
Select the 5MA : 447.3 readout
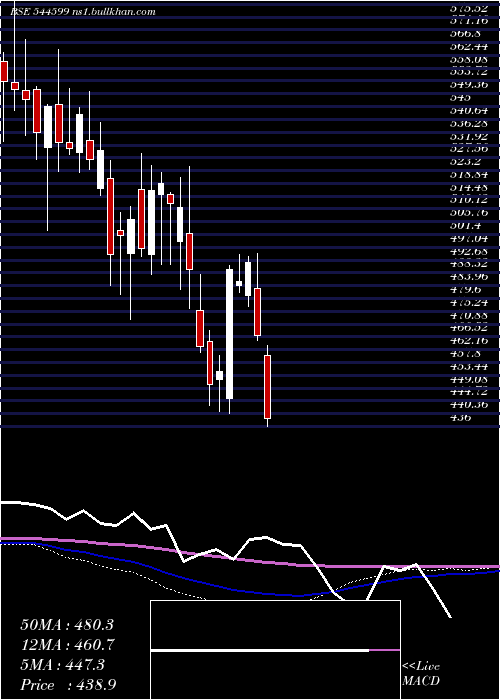(62, 665)
